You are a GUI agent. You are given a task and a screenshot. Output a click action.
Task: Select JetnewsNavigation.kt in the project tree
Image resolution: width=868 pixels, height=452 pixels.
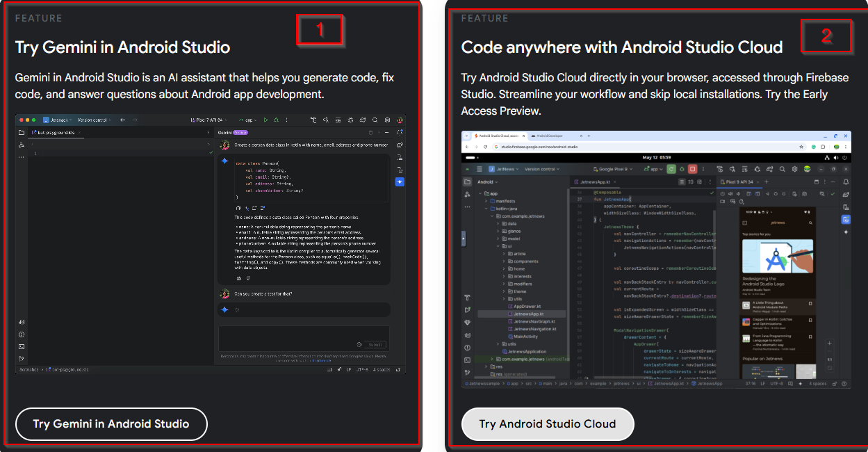(532, 329)
